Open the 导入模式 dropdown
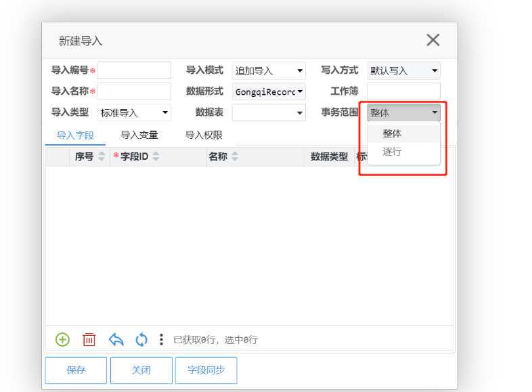Screen dimensions: 532x392 (269, 70)
